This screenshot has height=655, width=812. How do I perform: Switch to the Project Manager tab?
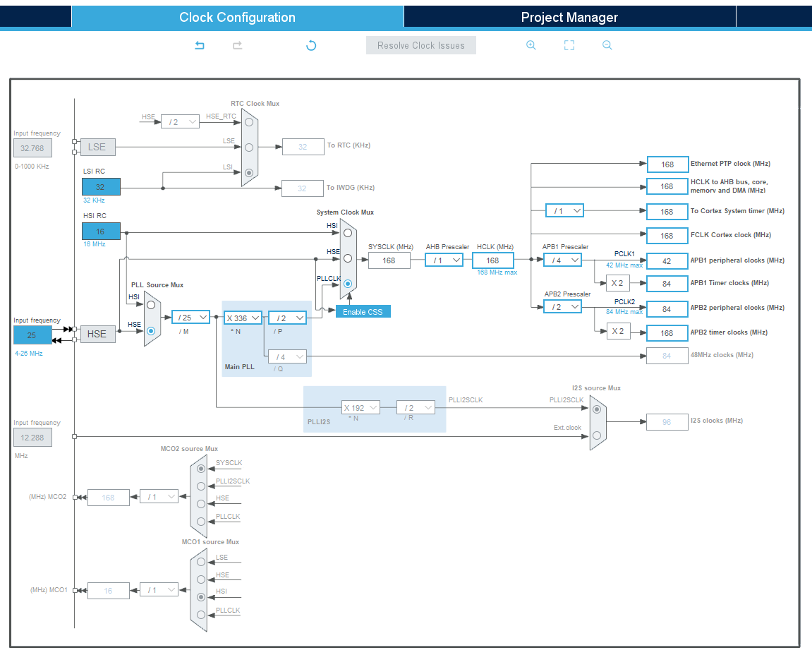[x=569, y=17]
